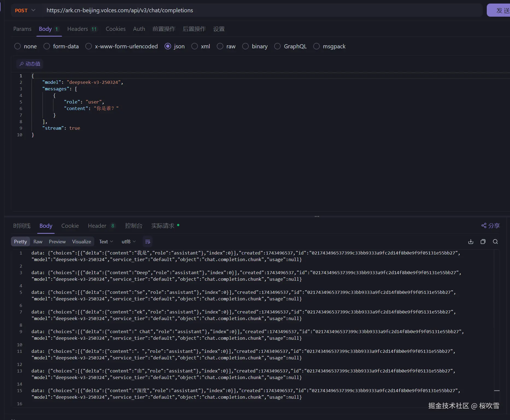
Task: Click the response chunk containing " Chat"
Action: click(x=248, y=335)
